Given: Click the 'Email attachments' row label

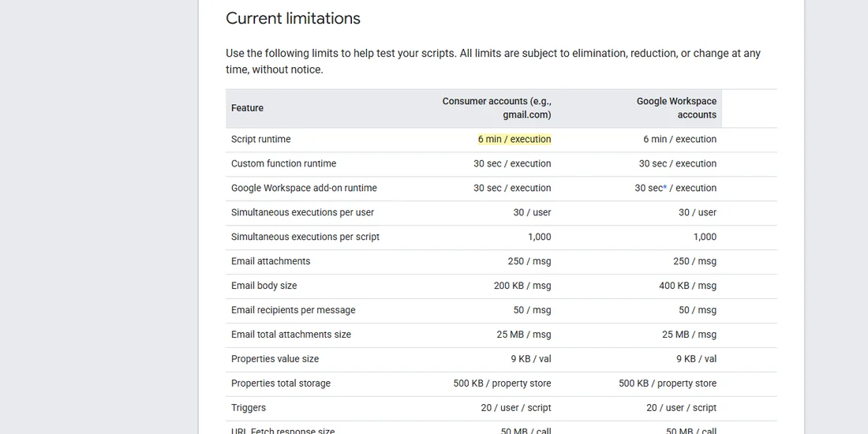Looking at the screenshot, I should [x=271, y=261].
